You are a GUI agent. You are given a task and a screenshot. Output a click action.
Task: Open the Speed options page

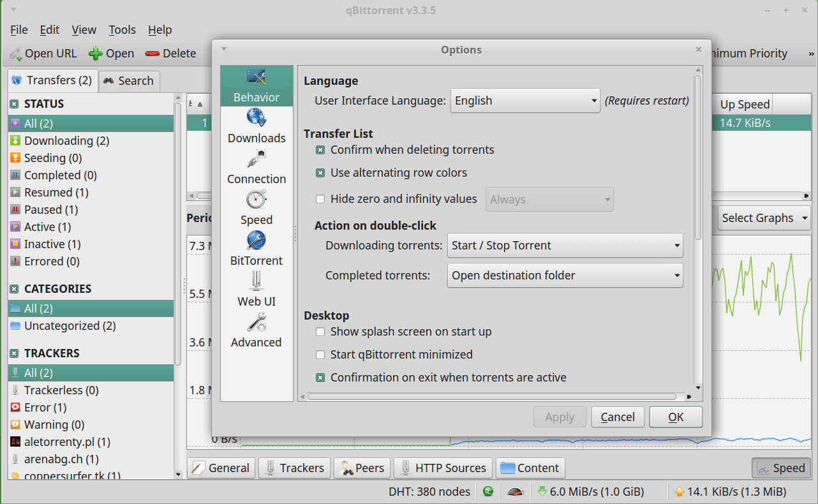[257, 209]
